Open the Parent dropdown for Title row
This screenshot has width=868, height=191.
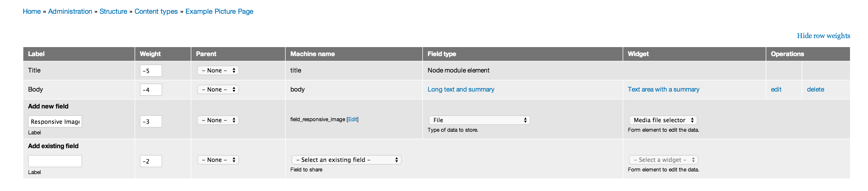218,70
